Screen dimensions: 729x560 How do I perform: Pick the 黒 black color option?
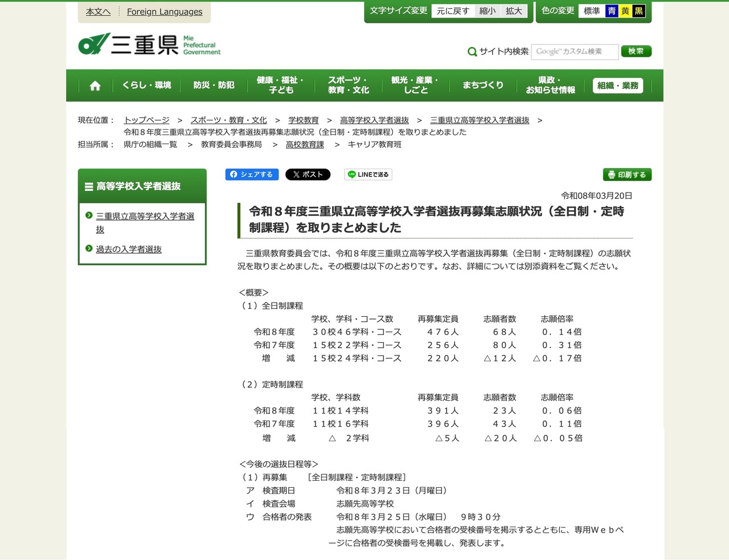click(x=640, y=10)
